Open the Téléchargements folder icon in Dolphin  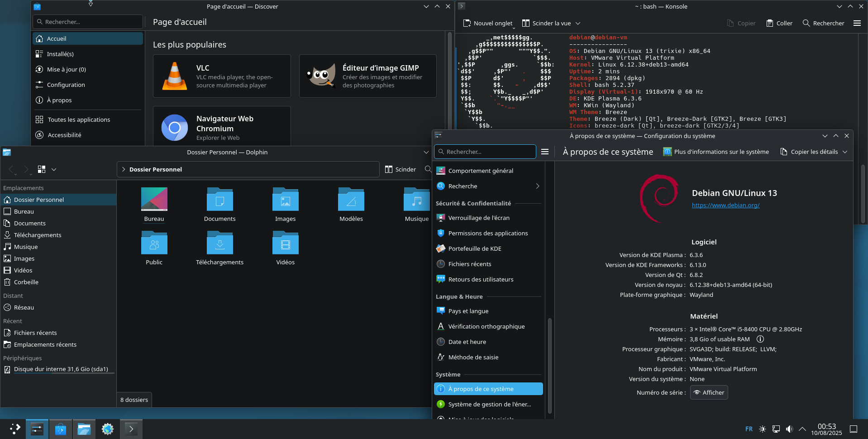(219, 244)
